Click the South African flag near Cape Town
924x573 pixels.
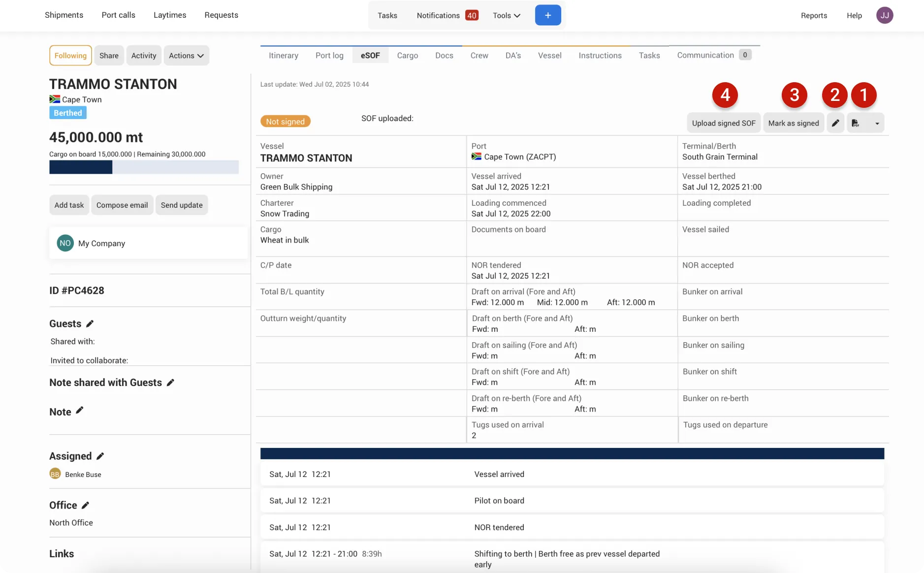coord(55,99)
